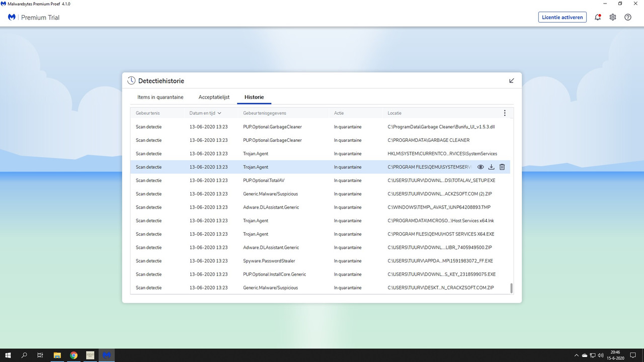Select the Host Services x64.lnk row
The image size is (644, 362).
[320, 221]
